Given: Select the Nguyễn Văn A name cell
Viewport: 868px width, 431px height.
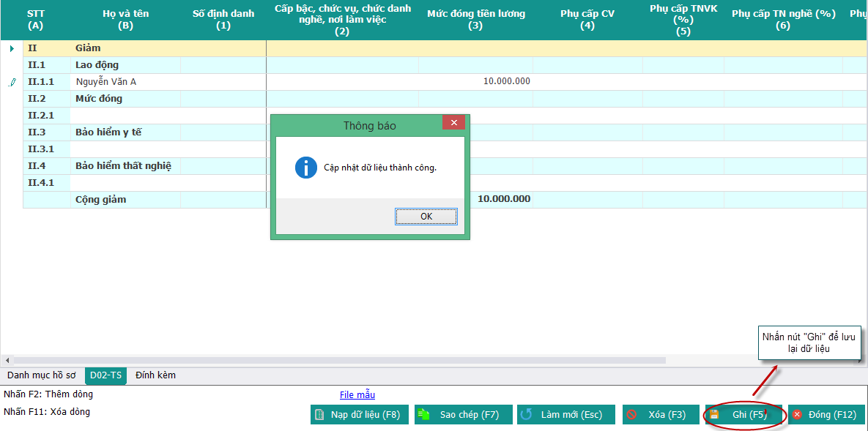Looking at the screenshot, I should (x=126, y=82).
